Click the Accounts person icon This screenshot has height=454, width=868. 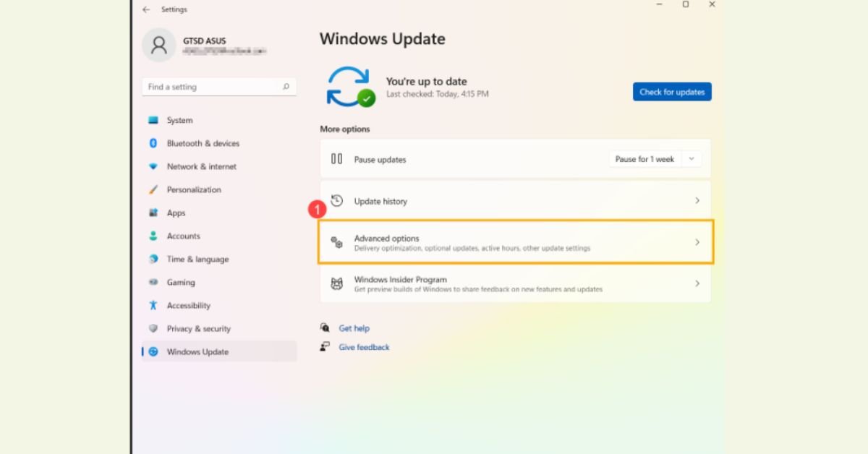[153, 236]
